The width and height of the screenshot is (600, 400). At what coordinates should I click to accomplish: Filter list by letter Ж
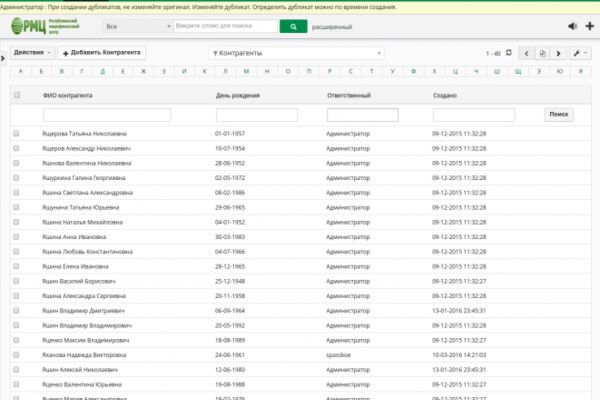pos(143,71)
